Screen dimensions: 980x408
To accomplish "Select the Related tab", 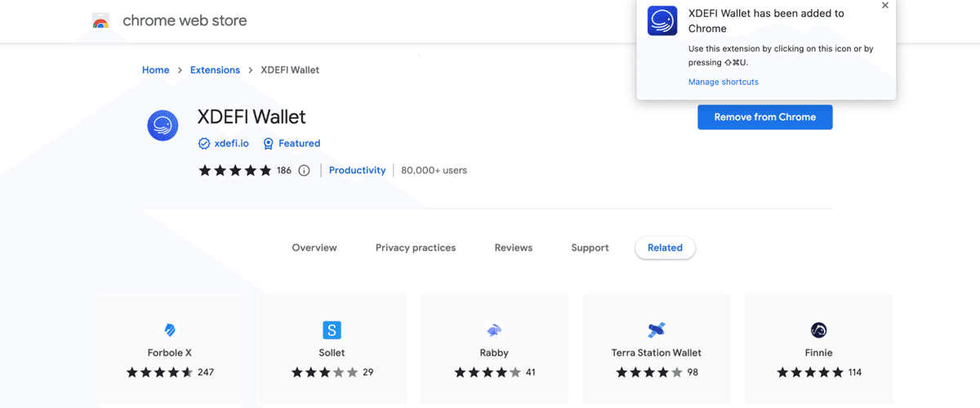I will (x=665, y=248).
